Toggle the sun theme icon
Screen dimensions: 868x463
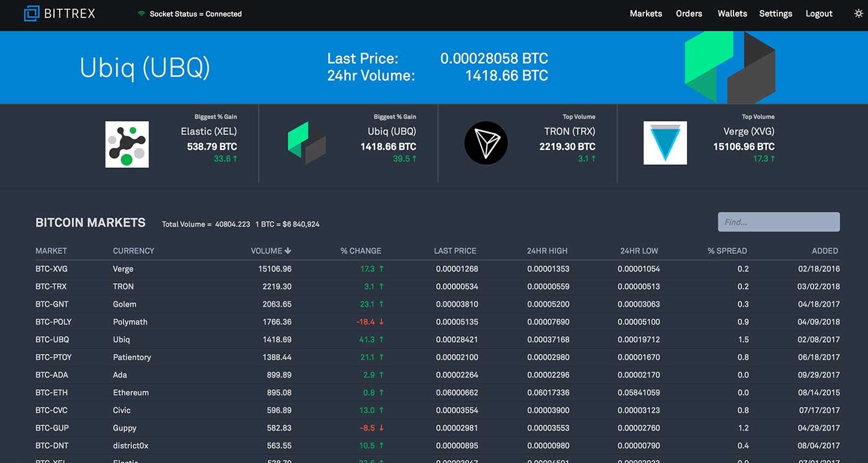click(x=858, y=13)
